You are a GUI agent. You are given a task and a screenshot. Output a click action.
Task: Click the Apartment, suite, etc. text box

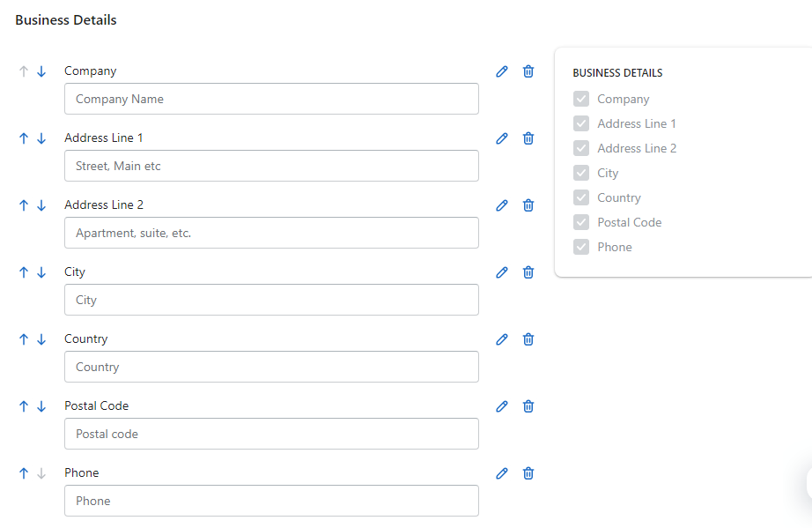(271, 233)
